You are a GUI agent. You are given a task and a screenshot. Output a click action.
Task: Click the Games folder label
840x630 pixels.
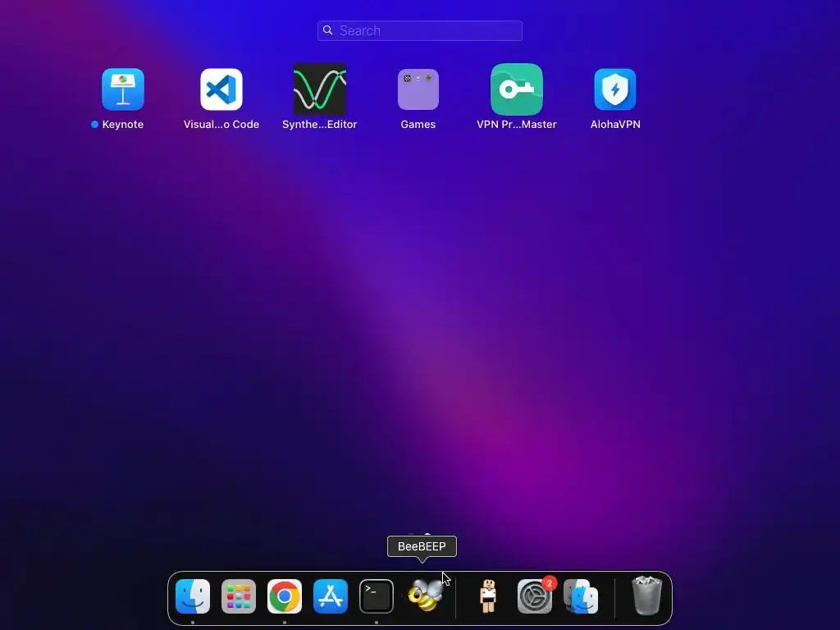[x=418, y=125]
